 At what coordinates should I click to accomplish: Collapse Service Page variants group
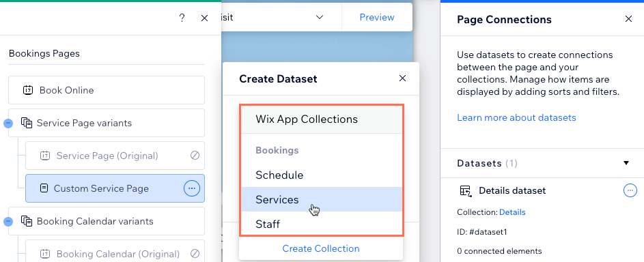8,123
